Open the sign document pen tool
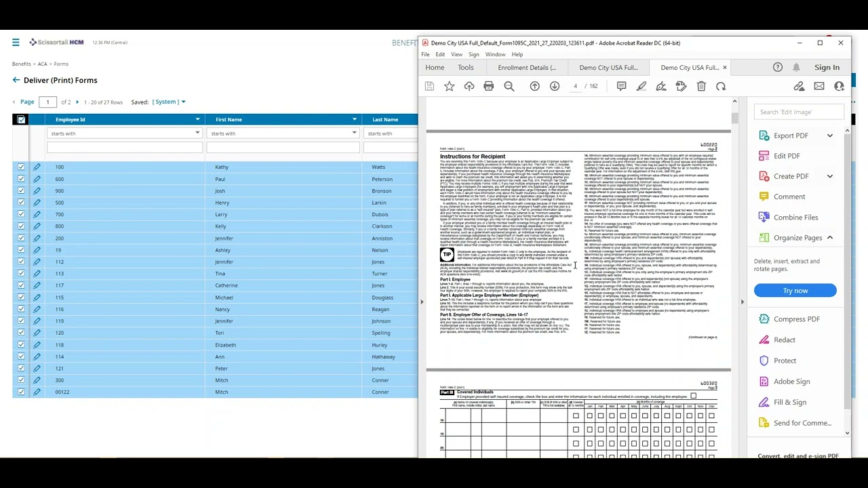Viewport: 868px width, 488px height. 661,86
